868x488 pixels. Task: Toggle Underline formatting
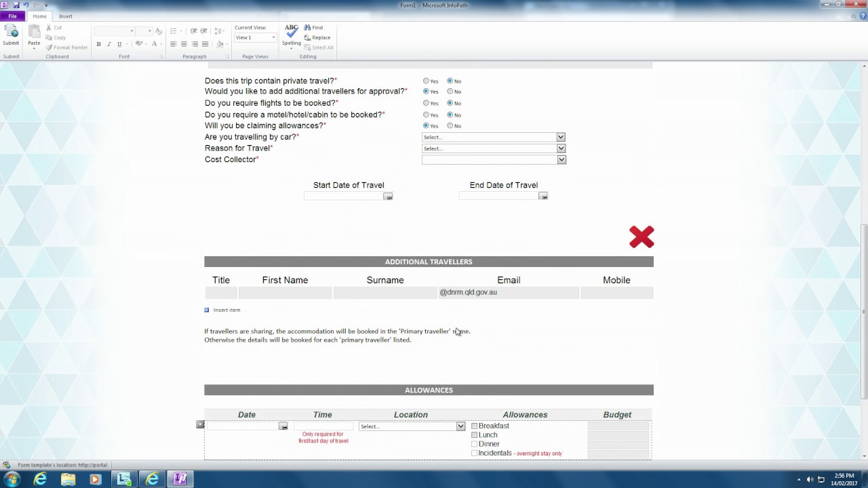pyautogui.click(x=119, y=44)
